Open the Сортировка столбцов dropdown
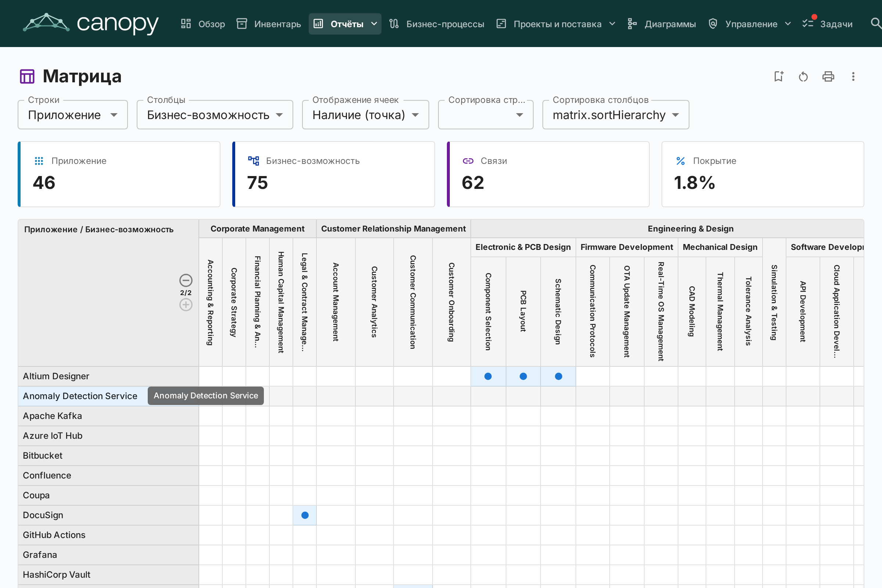882x588 pixels. pos(616,115)
